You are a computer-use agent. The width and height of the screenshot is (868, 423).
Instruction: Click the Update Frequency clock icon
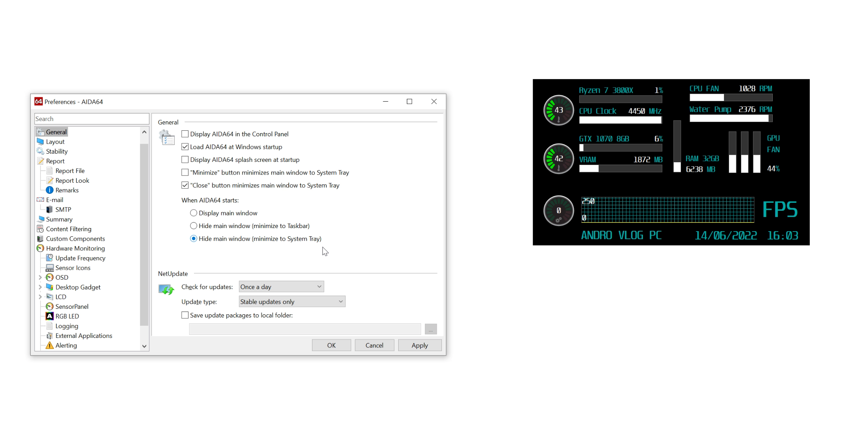pos(50,258)
